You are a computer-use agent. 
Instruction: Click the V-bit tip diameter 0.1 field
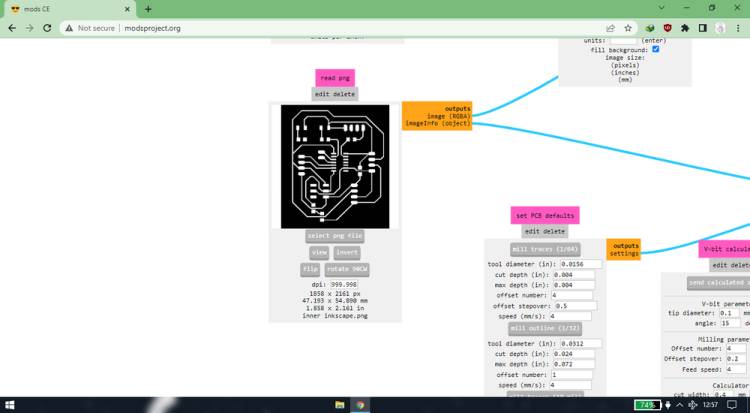click(x=729, y=313)
